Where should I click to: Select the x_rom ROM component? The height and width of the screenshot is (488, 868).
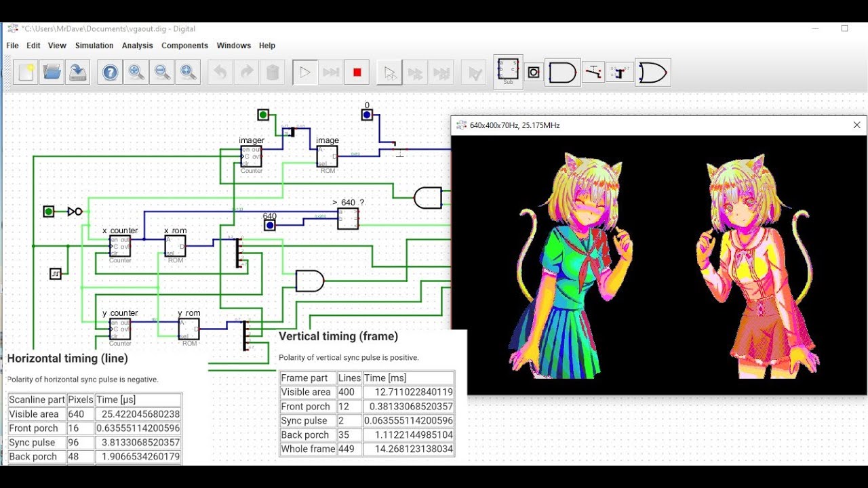pyautogui.click(x=176, y=246)
